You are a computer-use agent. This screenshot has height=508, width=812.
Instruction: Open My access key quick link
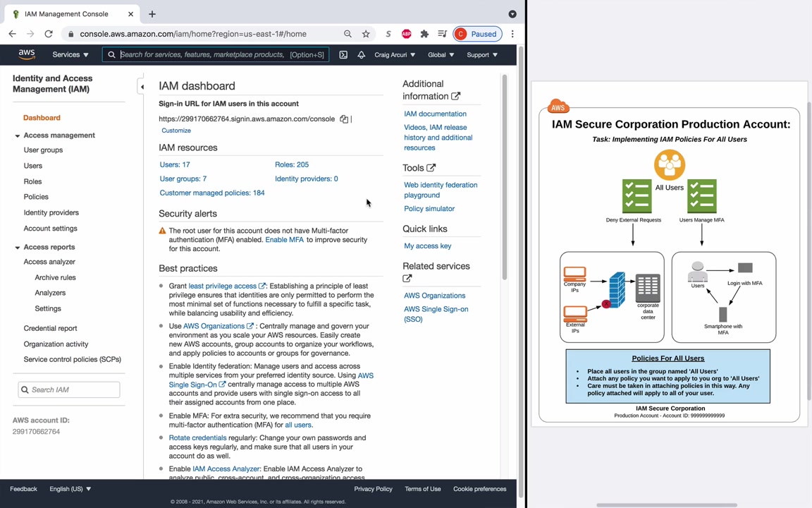(427, 246)
